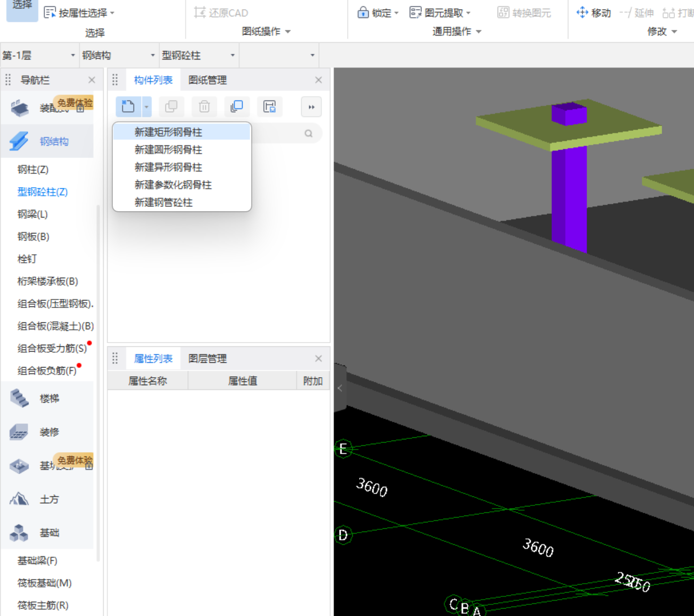This screenshot has width=694, height=616.
Task: Select the Move tool
Action: point(594,13)
